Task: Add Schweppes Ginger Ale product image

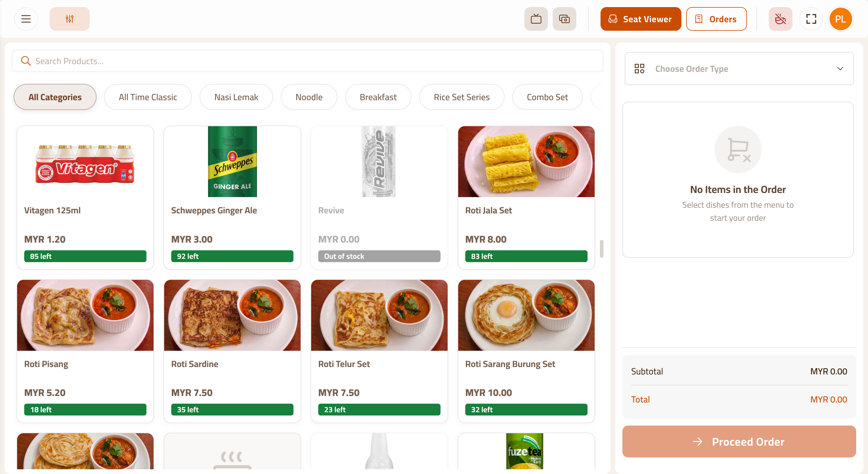Action: coord(232,162)
